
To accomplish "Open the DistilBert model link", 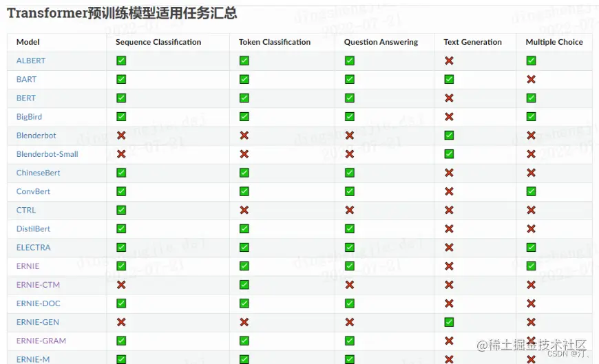I will 33,228.
